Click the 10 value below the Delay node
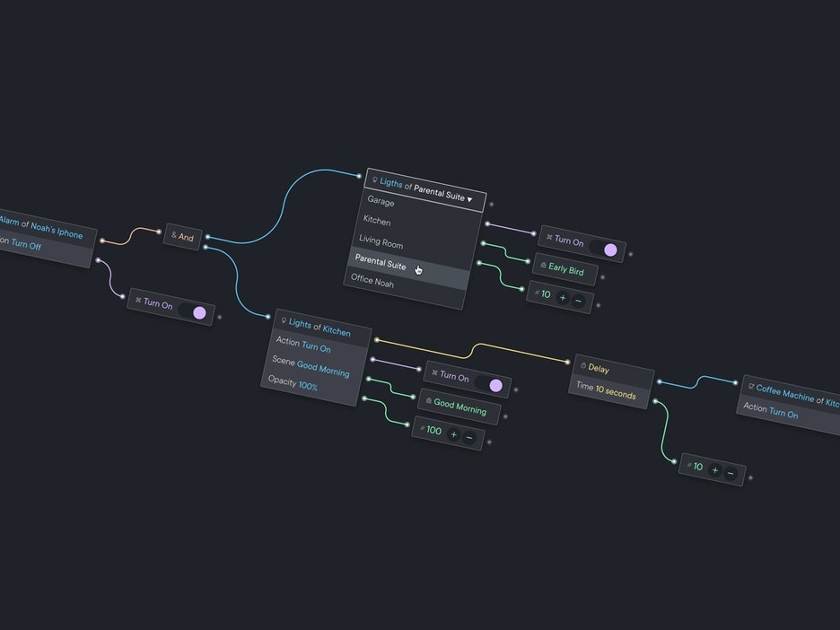Viewport: 840px width, 630px height. (x=697, y=467)
